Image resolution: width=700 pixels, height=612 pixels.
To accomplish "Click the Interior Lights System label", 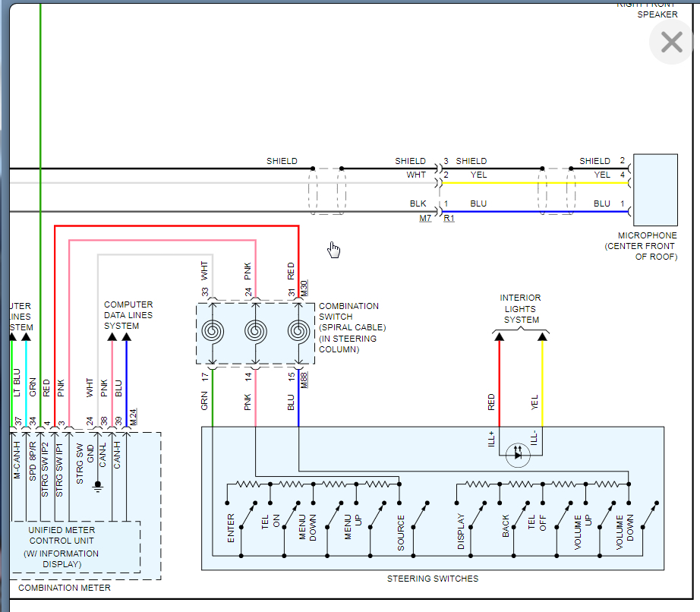I will point(520,309).
